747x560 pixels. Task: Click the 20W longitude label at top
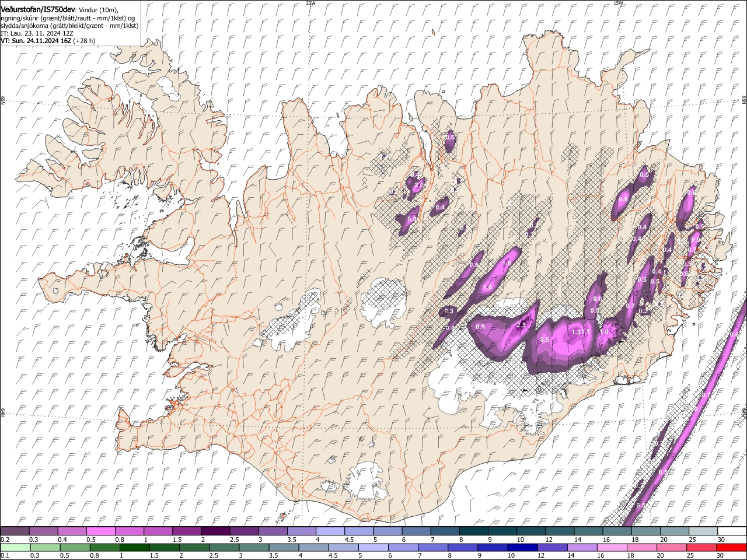310,3
